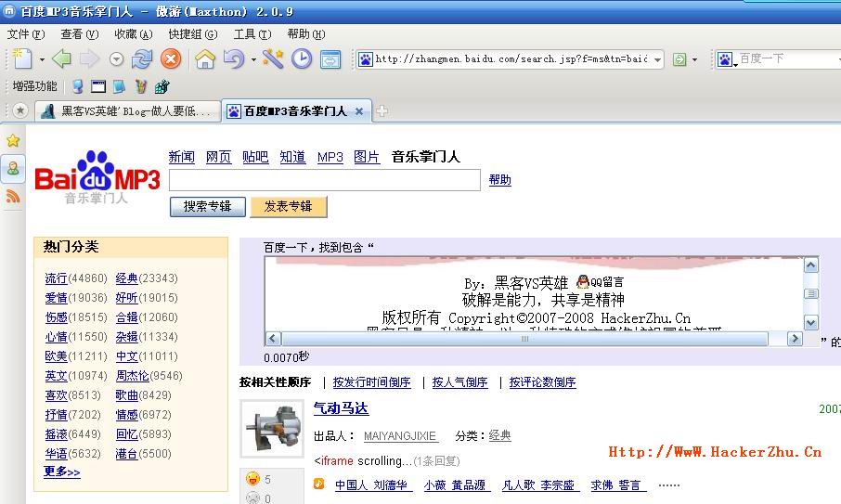
Task: Open the 气动马达 album thumbnail
Action: (273, 429)
